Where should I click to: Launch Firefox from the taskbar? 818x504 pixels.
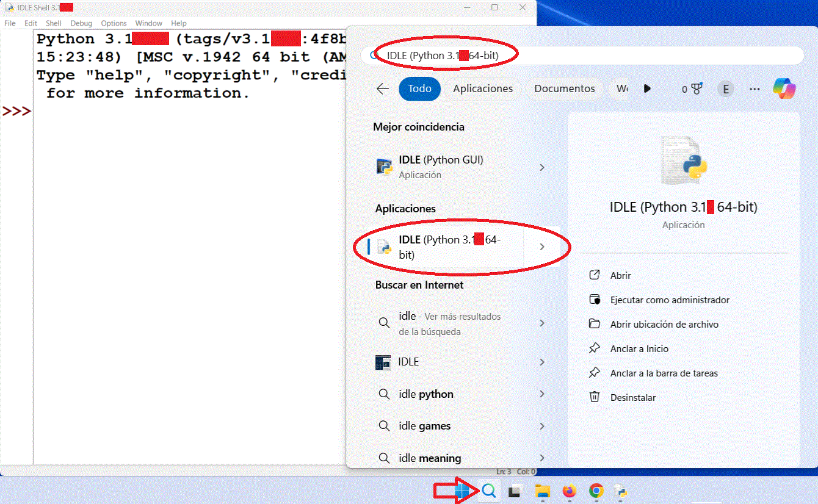[x=570, y=490]
